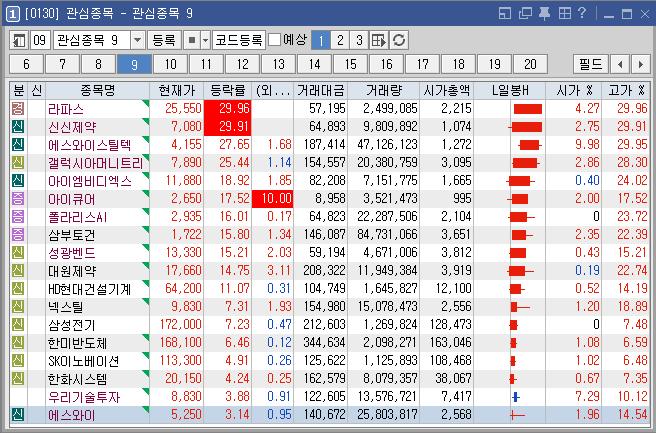Open help with the question mark icon
The image size is (656, 433).
coord(582,13)
